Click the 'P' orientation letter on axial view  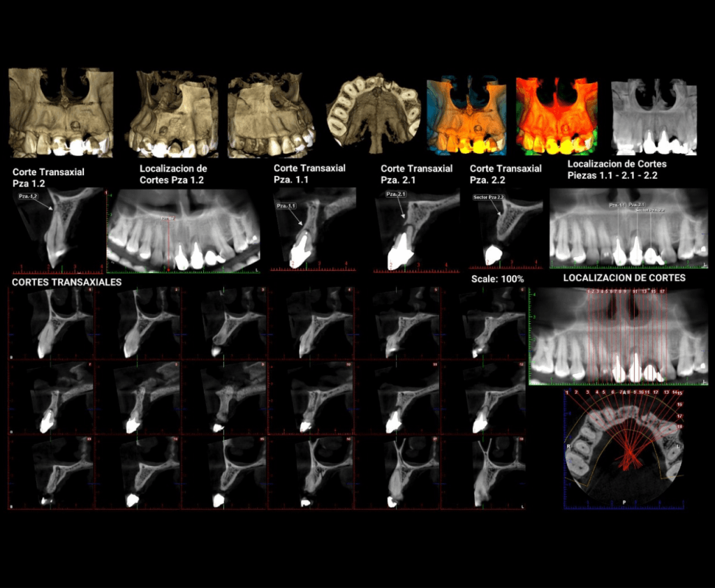coord(624,502)
